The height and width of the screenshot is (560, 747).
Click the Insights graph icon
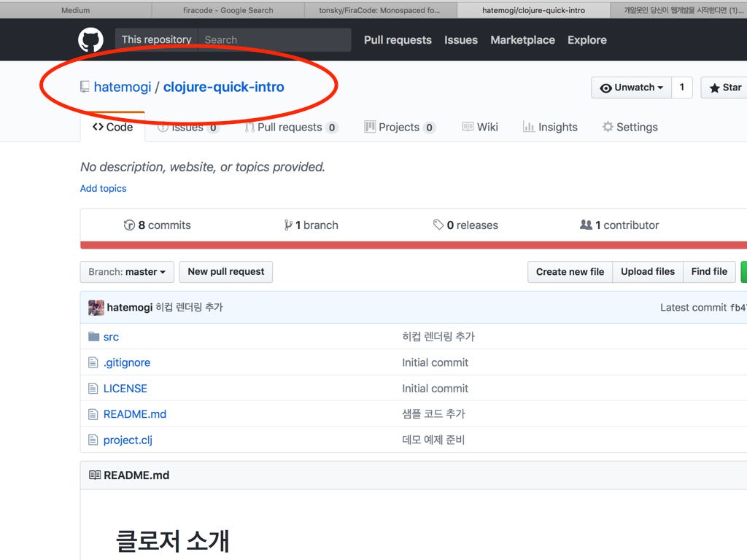point(528,127)
